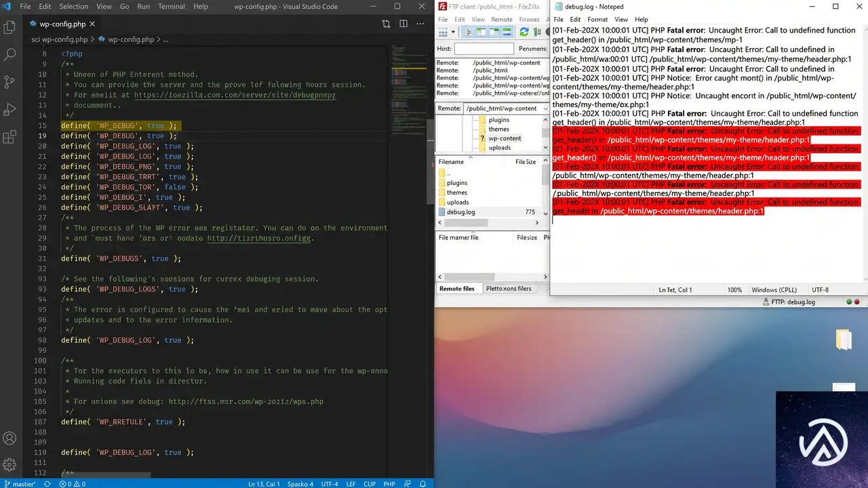Click the process queue icon in FileZilla toolbar

[x=538, y=32]
